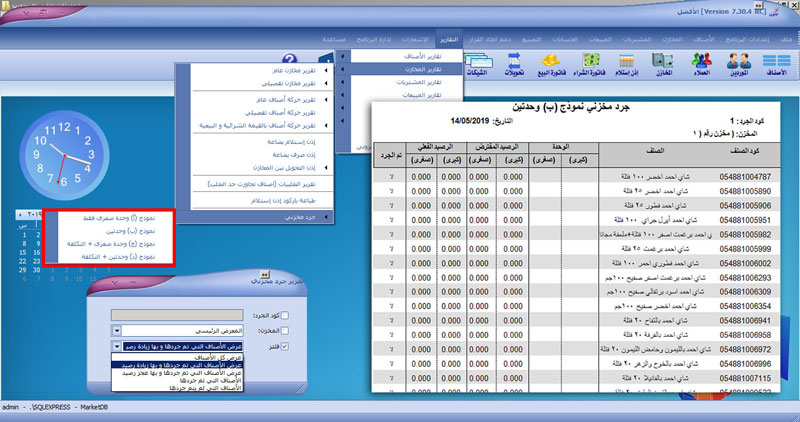
Task: Pick عرض الأصناف التي تم جردها و بها عجز رصيد
Action: [178, 373]
